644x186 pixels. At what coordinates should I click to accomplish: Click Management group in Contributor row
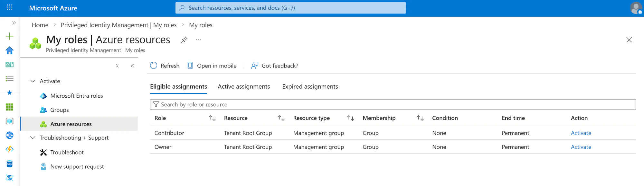pyautogui.click(x=318, y=133)
